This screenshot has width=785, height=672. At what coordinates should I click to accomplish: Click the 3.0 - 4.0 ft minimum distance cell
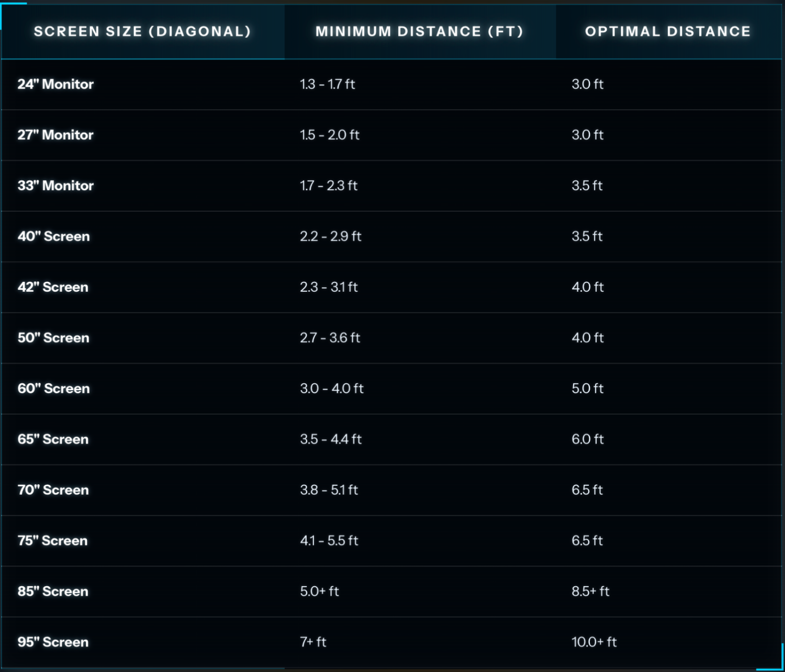click(332, 389)
